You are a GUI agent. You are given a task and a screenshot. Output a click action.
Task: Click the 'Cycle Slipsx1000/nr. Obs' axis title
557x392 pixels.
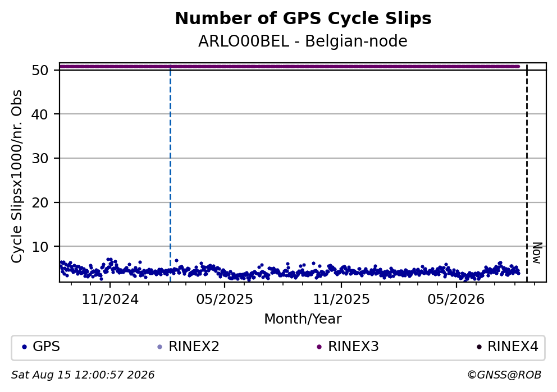point(17,176)
